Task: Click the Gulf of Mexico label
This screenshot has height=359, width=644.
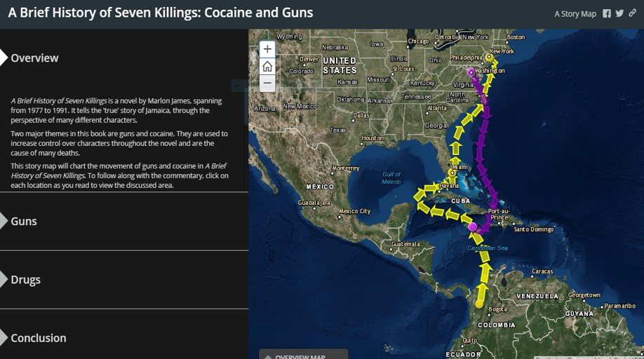Action: coord(391,177)
